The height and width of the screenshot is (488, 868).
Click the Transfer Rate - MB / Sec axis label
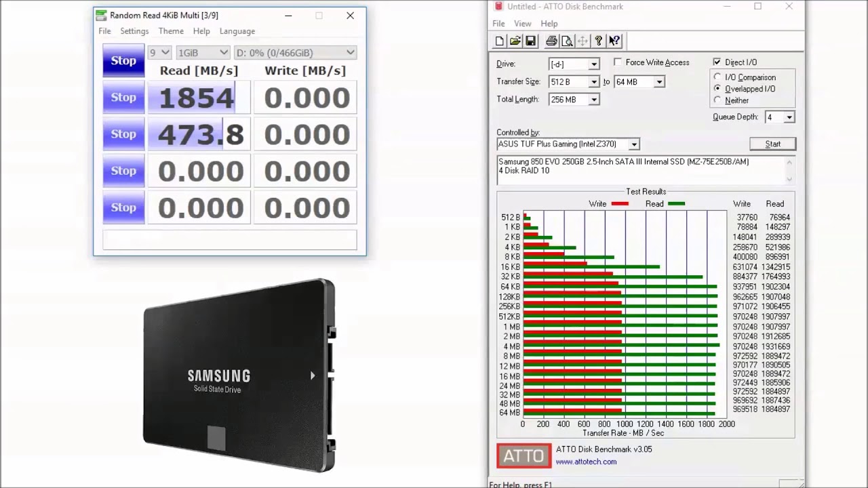[623, 433]
